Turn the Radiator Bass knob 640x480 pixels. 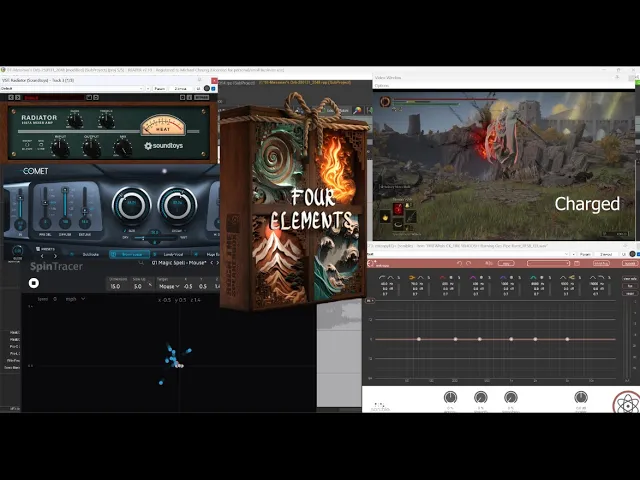coord(75,120)
